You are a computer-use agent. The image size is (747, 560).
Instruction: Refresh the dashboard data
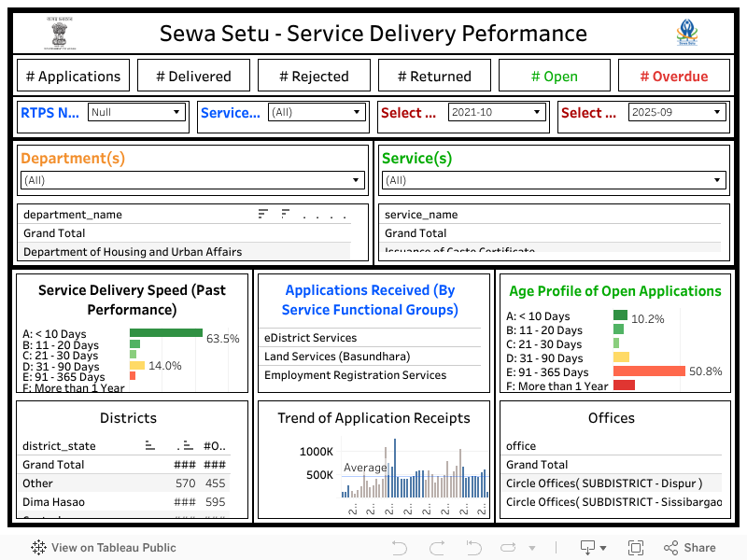click(x=510, y=547)
